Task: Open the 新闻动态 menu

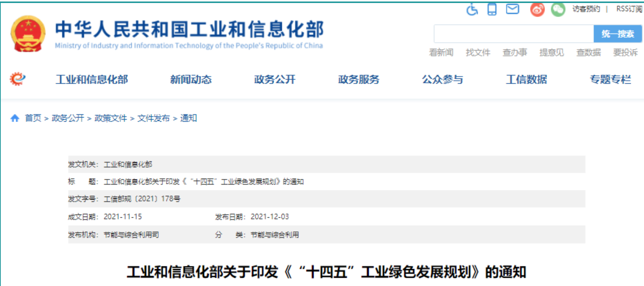Action: point(191,80)
